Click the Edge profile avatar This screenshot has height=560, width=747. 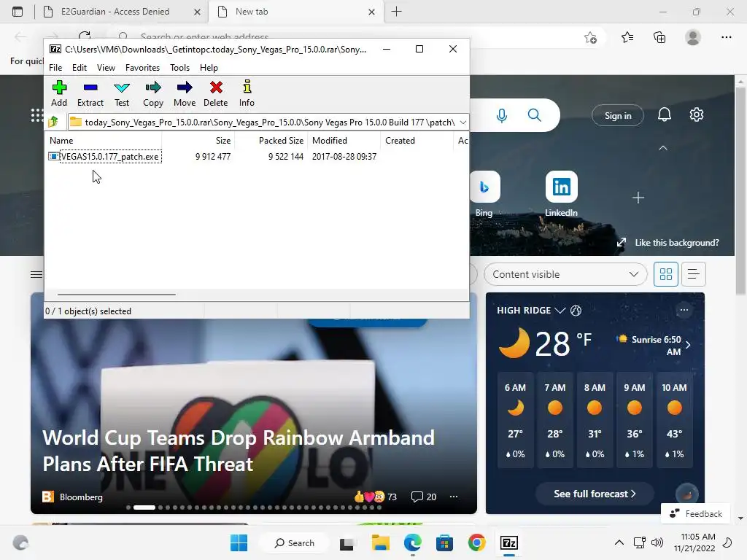[x=693, y=37]
